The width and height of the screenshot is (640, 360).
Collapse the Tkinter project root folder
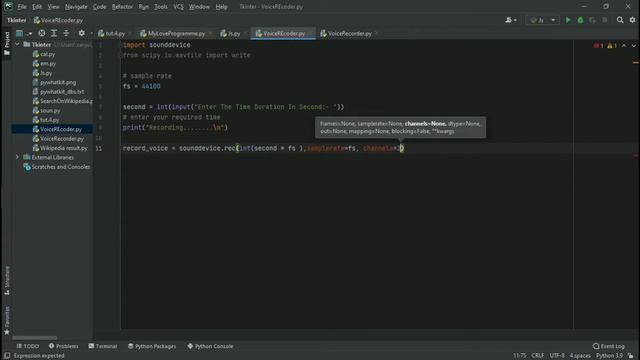[x=17, y=44]
